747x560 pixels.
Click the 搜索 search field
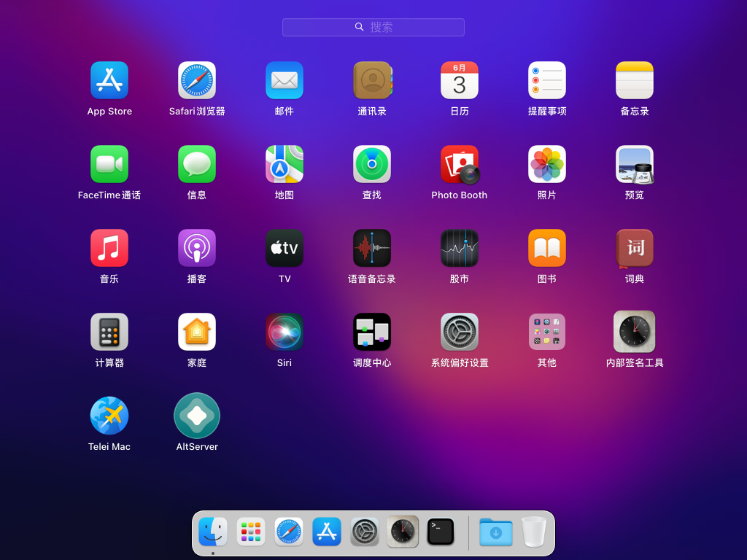click(373, 27)
